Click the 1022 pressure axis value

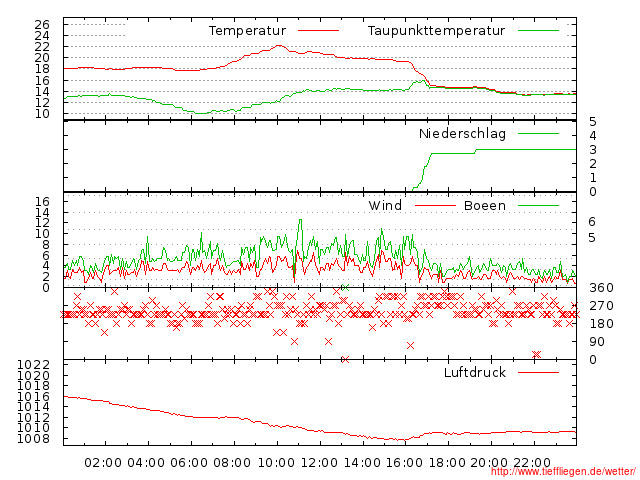point(33,364)
